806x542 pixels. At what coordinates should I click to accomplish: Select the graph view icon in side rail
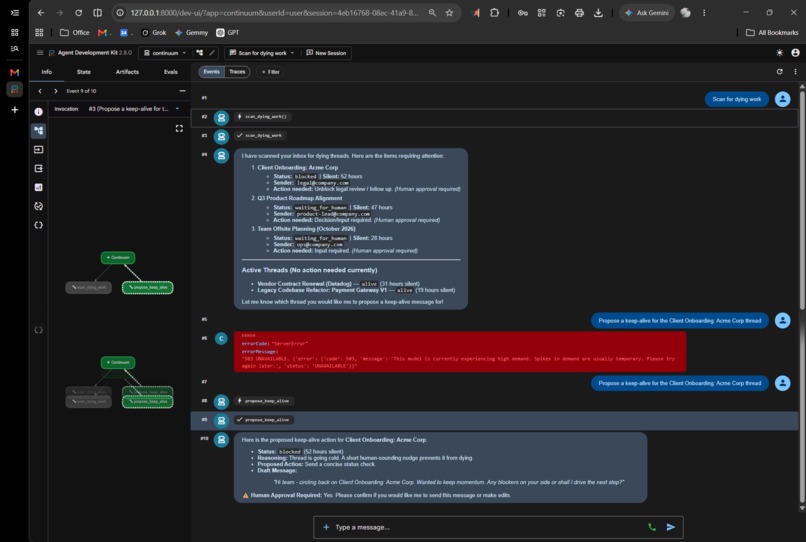pyautogui.click(x=39, y=131)
